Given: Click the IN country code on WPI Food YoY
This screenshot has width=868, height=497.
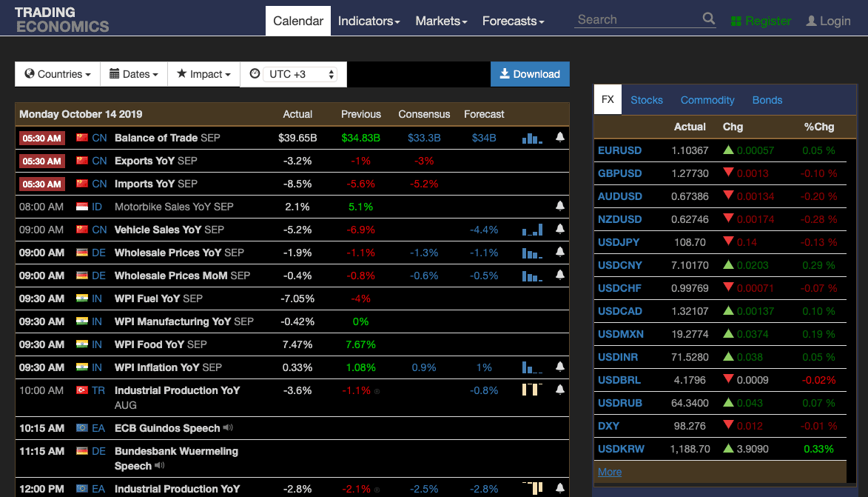Looking at the screenshot, I should tap(97, 344).
